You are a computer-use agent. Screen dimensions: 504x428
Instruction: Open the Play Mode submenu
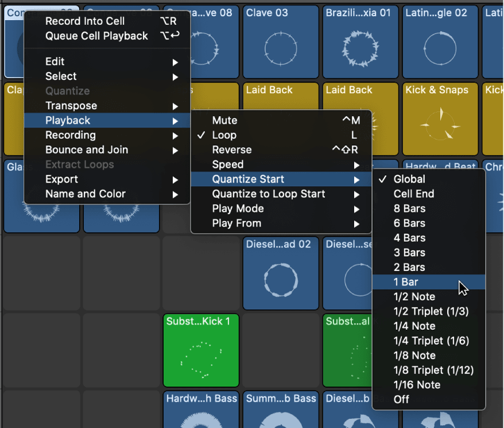point(281,209)
